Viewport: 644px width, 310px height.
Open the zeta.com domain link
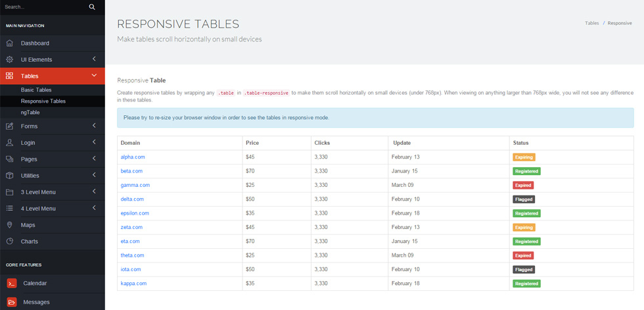pyautogui.click(x=131, y=227)
